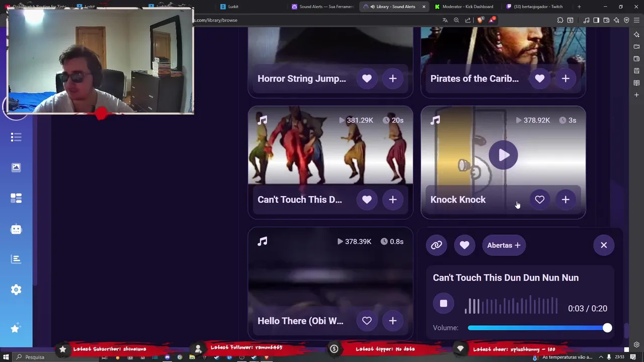Open the star favorites sidebar icon
This screenshot has height=362, width=644.
tap(15, 329)
